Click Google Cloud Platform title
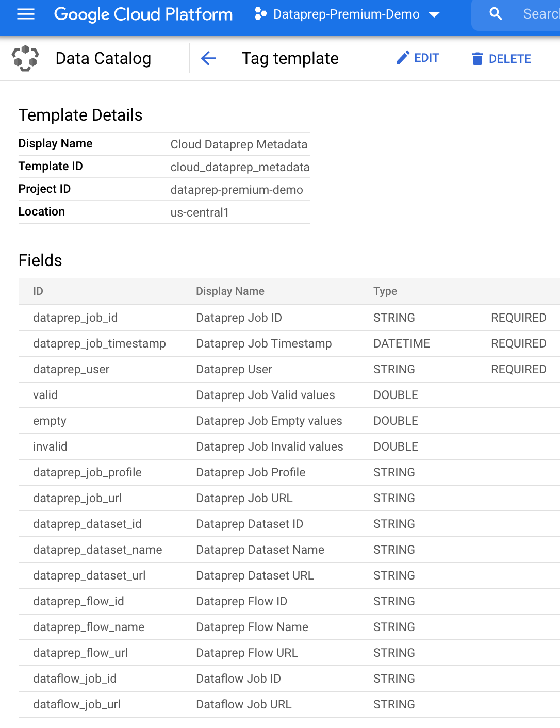The image size is (560, 728). (143, 14)
